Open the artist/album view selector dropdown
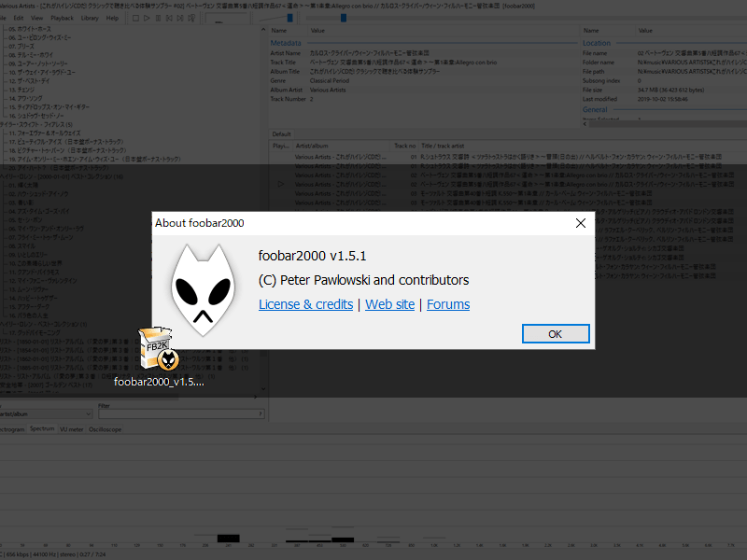Image resolution: width=747 pixels, height=560 pixels. coord(89,413)
